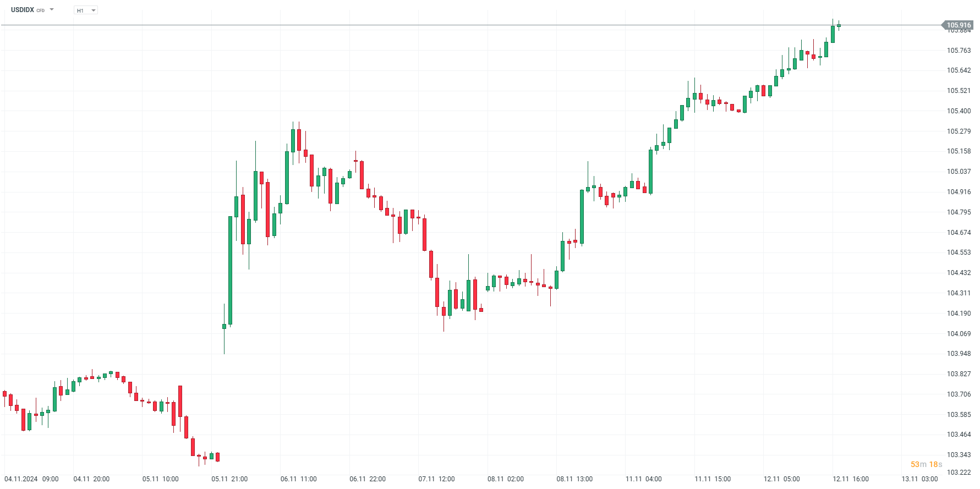Click the 11.11 15:00 time label

click(x=713, y=479)
